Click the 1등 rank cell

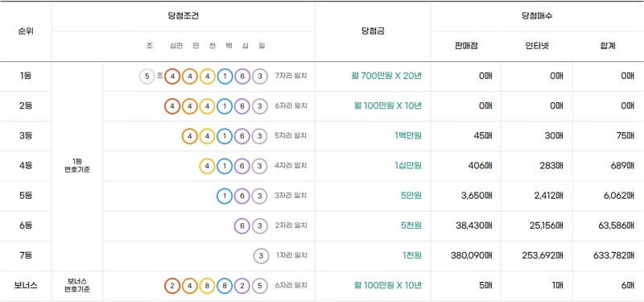[x=26, y=76]
